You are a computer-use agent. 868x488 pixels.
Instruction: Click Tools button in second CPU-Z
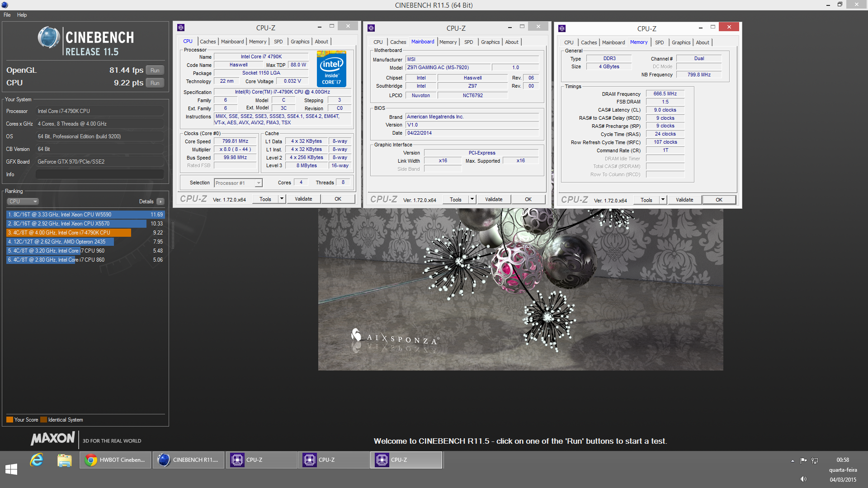pos(456,199)
